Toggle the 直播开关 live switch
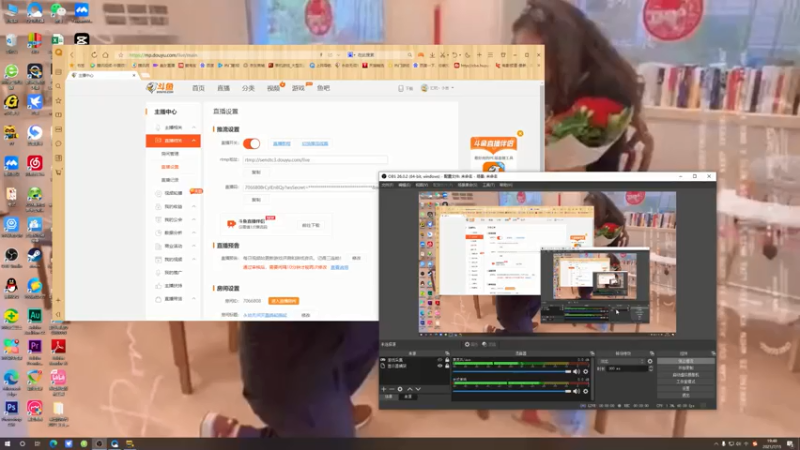The height and width of the screenshot is (450, 800). (252, 143)
